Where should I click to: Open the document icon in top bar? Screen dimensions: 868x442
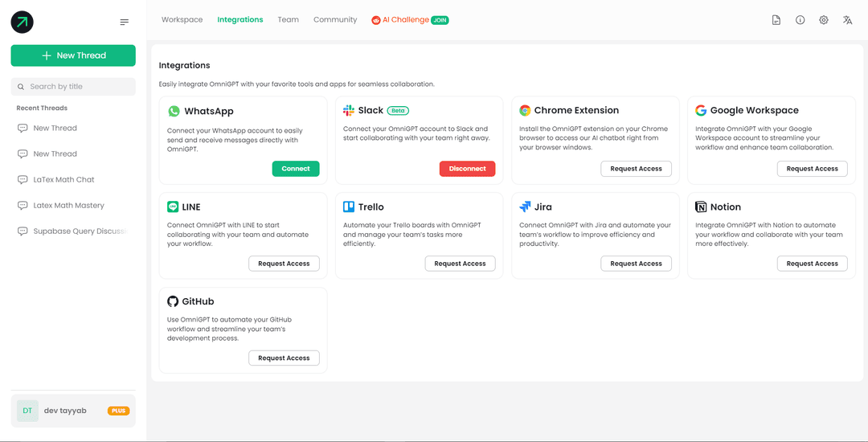pos(776,20)
